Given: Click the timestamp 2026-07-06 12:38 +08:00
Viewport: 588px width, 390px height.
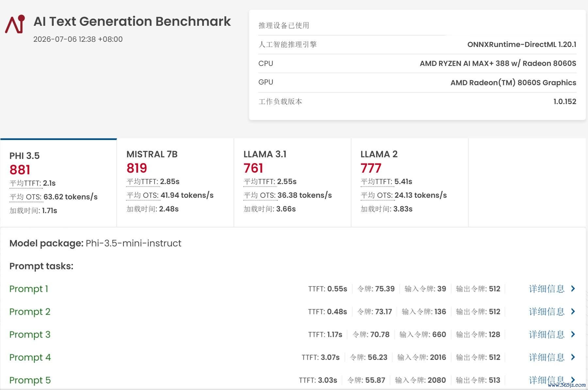Looking at the screenshot, I should coord(78,39).
